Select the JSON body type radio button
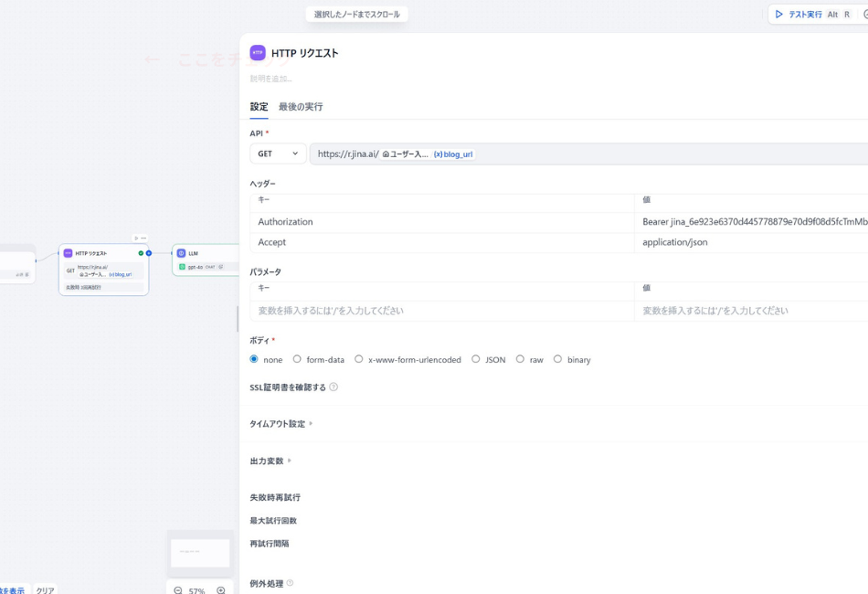Screen dimensions: 868x594 [x=476, y=359]
